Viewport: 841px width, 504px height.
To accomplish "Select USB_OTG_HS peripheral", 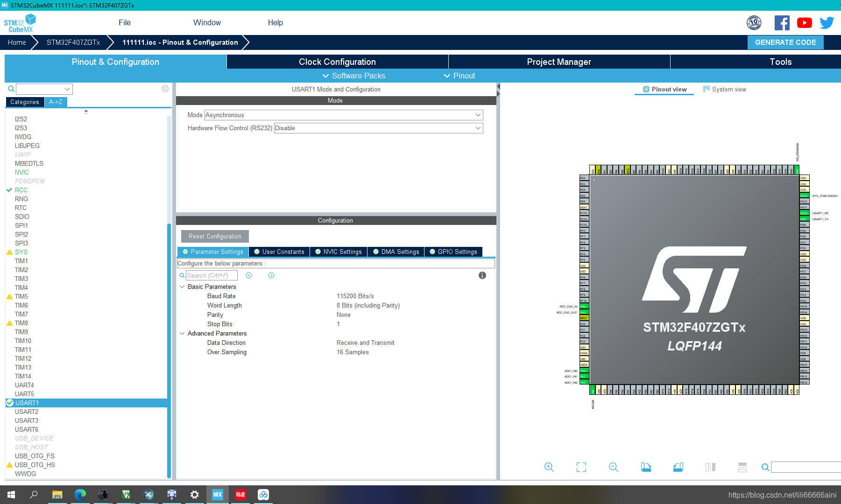I will [x=35, y=465].
